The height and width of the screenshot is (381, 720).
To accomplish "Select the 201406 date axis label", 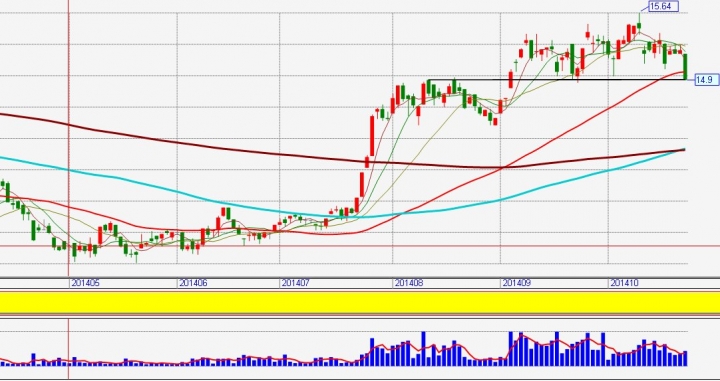I will [193, 283].
